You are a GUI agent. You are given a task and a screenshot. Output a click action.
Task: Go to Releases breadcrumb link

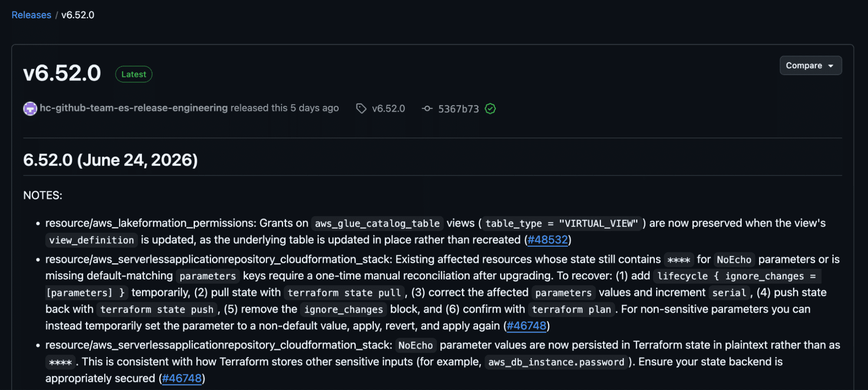tap(31, 15)
